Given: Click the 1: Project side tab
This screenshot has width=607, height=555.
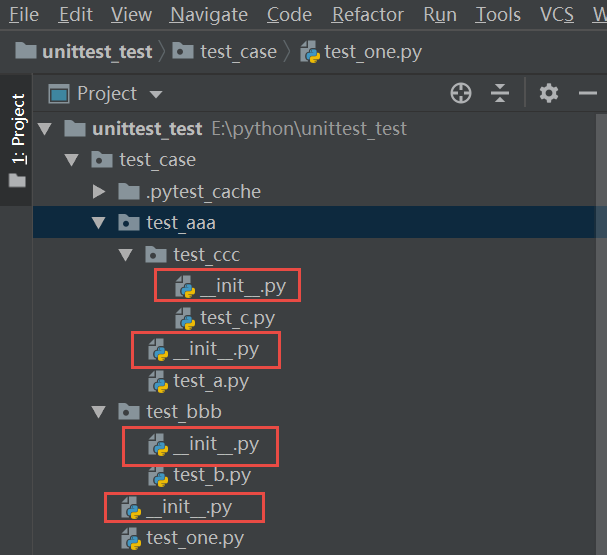Looking at the screenshot, I should pos(18,129).
